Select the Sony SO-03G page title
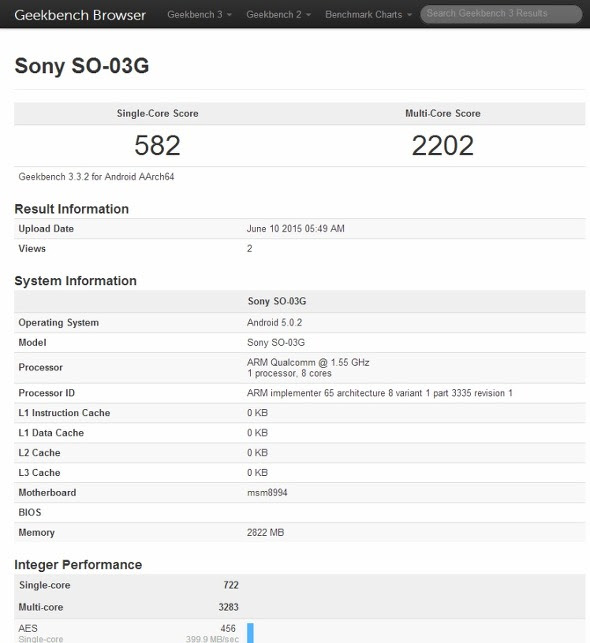 82,66
